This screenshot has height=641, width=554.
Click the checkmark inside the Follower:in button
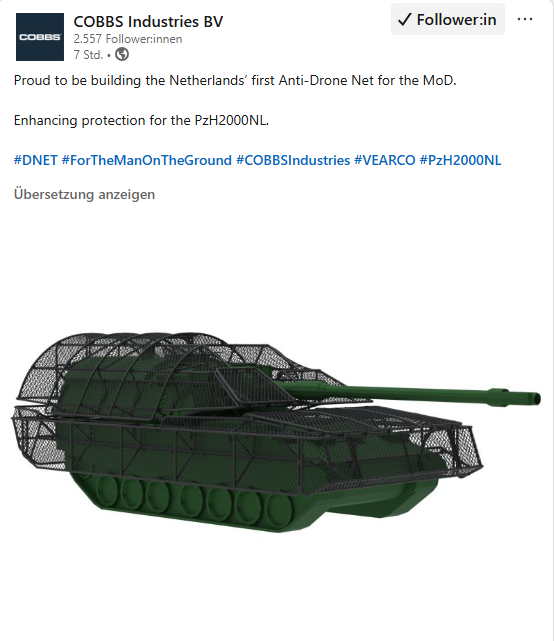pyautogui.click(x=404, y=20)
